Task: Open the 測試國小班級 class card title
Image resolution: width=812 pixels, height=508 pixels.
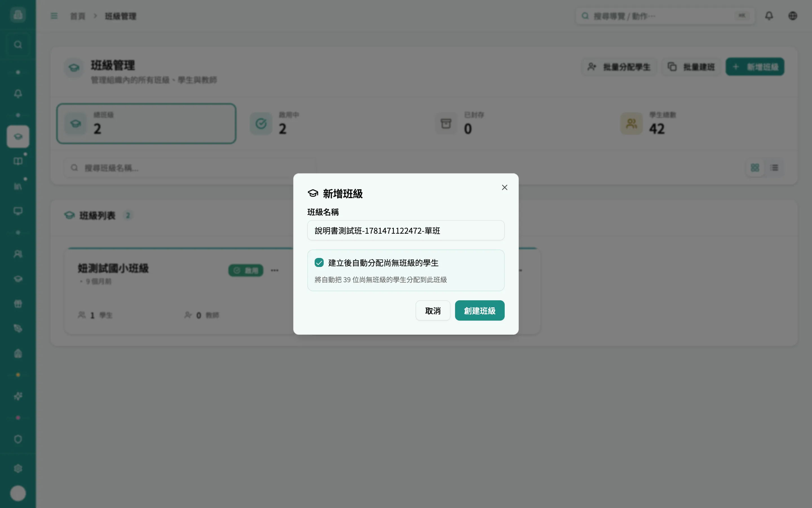Action: [113, 268]
